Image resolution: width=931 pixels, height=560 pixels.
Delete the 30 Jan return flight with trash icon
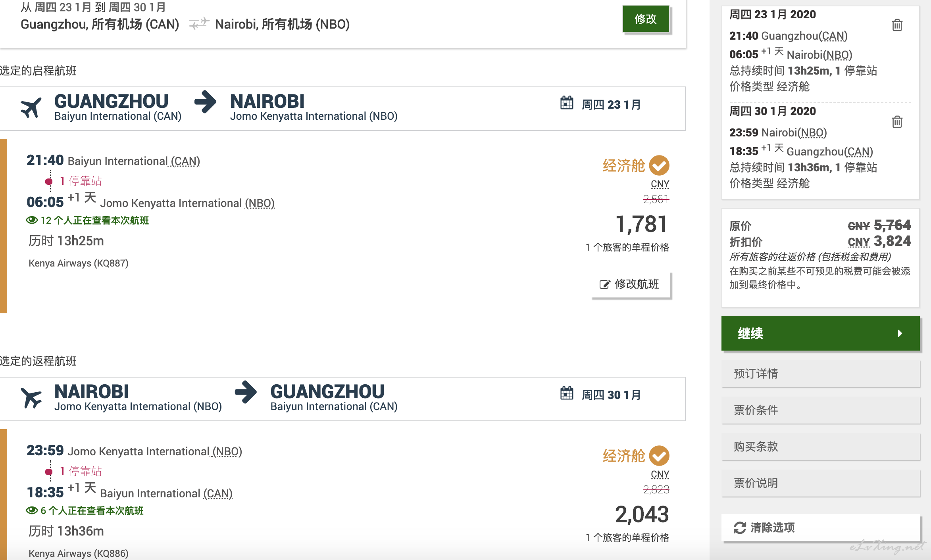pyautogui.click(x=897, y=122)
